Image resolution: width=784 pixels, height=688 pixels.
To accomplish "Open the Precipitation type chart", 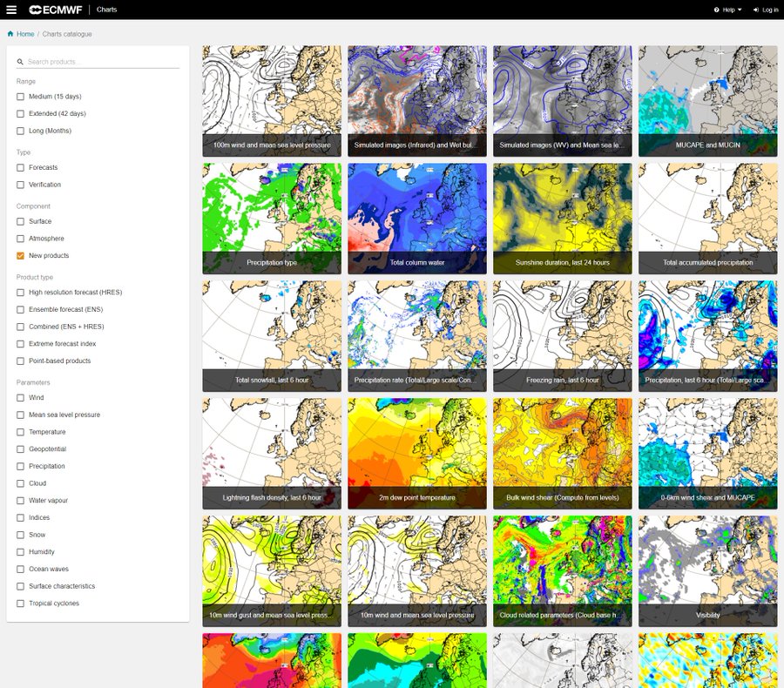I will (272, 219).
